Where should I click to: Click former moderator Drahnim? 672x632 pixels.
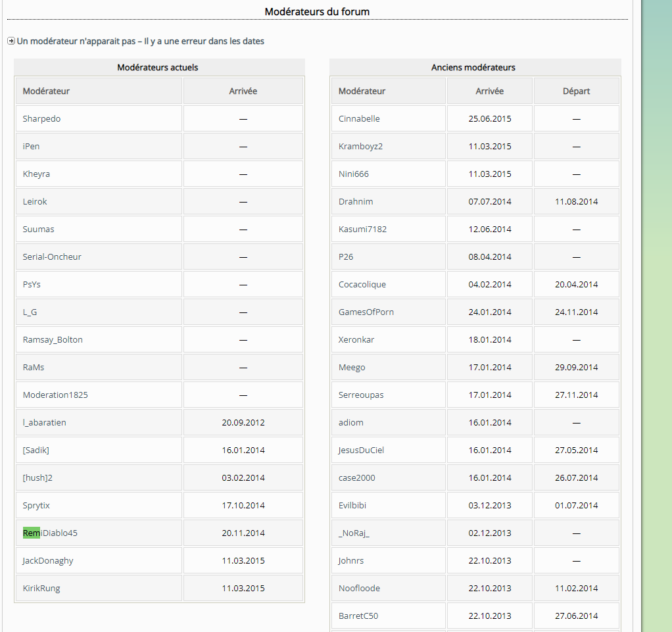355,201
